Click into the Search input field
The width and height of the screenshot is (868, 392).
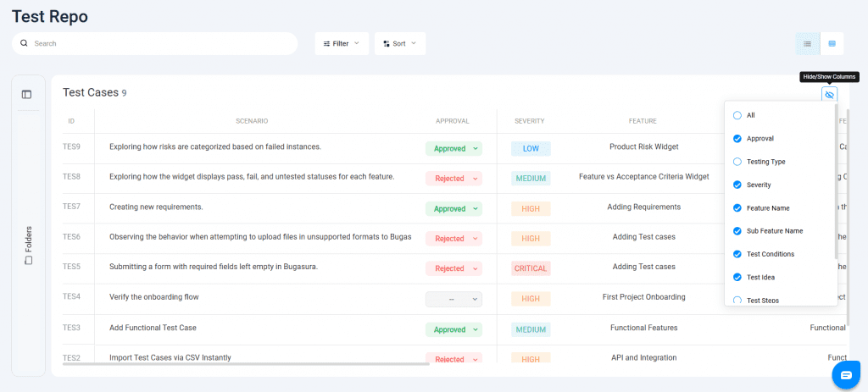(x=161, y=43)
